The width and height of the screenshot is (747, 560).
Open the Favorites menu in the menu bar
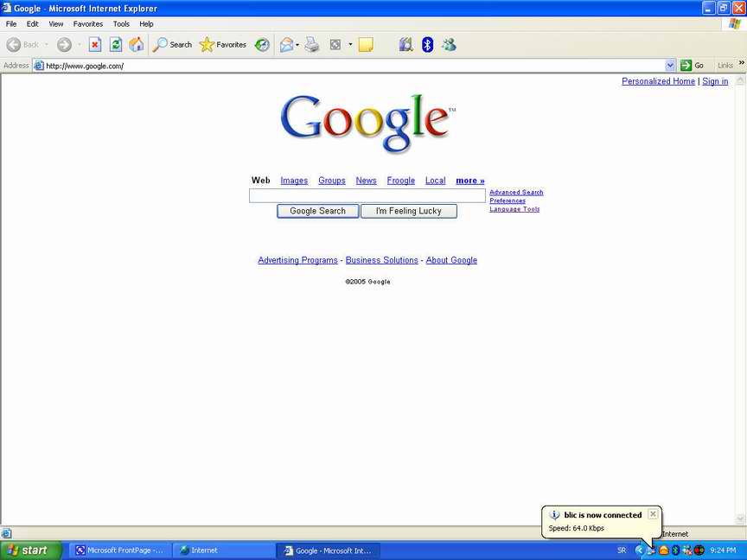tap(87, 24)
